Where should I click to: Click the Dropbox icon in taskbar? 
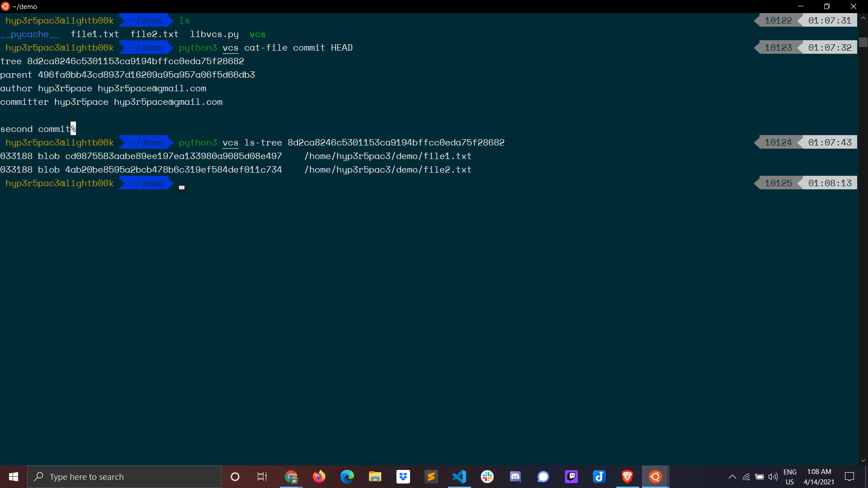tap(403, 476)
